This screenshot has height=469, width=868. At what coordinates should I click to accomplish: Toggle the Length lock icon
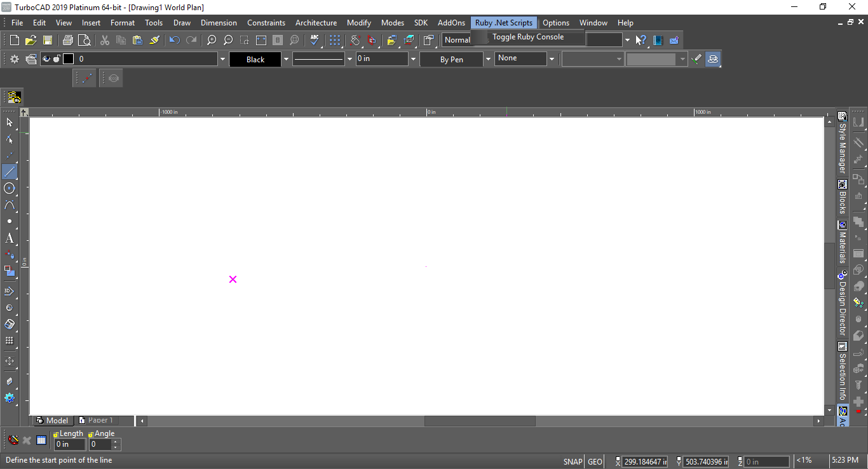point(56,434)
